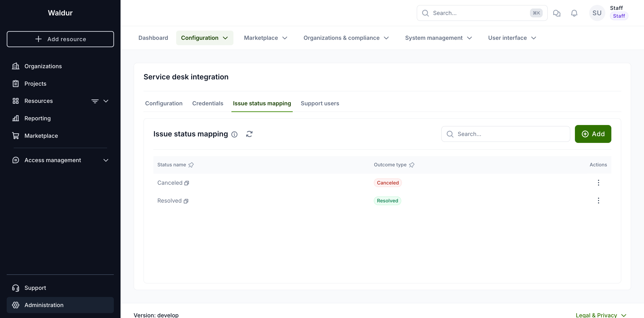This screenshot has width=644, height=318.
Task: Open the Marketplace dropdown in top navigation
Action: (265, 38)
